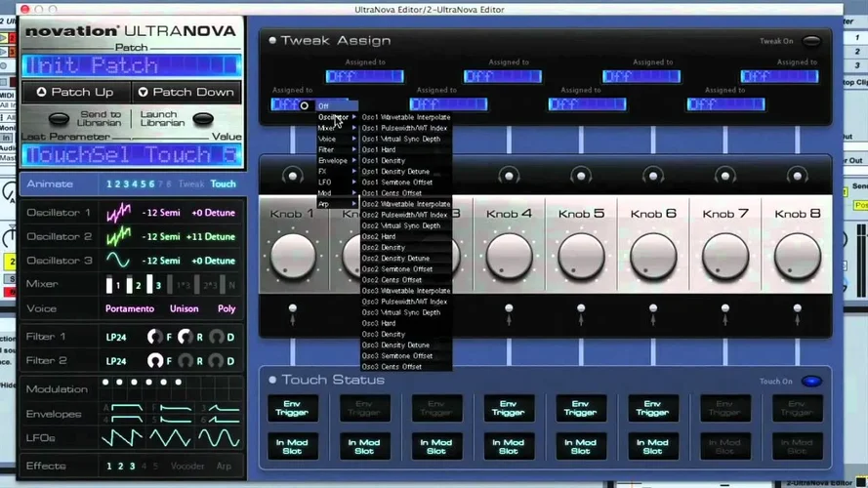Choose Osc1 Virtual Sync Depth entry

click(x=406, y=139)
